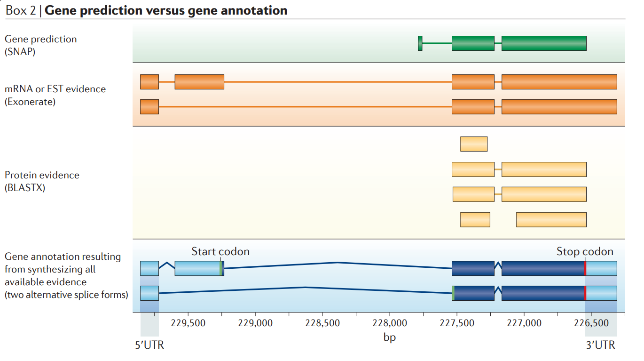Click the "bp" axis unit label
Viewport: 644px width, 361px height.
(x=390, y=337)
